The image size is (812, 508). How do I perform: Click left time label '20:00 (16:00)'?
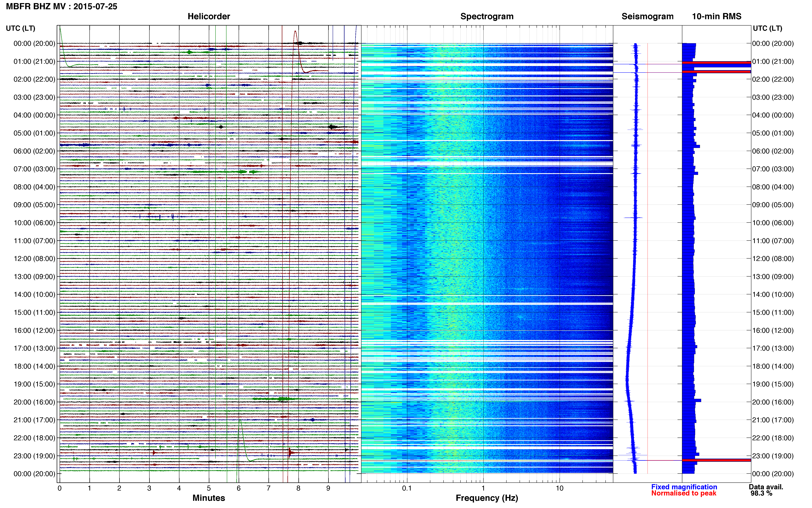click(x=34, y=402)
